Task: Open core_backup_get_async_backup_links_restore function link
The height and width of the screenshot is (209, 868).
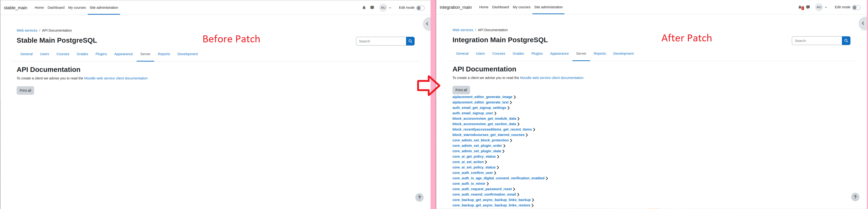Action: (x=491, y=205)
